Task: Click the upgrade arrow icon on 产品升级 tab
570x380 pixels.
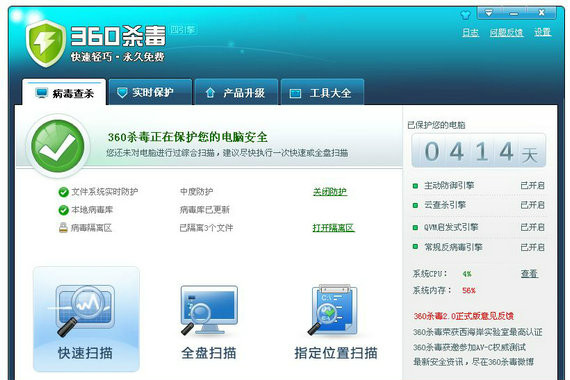Action: (x=210, y=93)
